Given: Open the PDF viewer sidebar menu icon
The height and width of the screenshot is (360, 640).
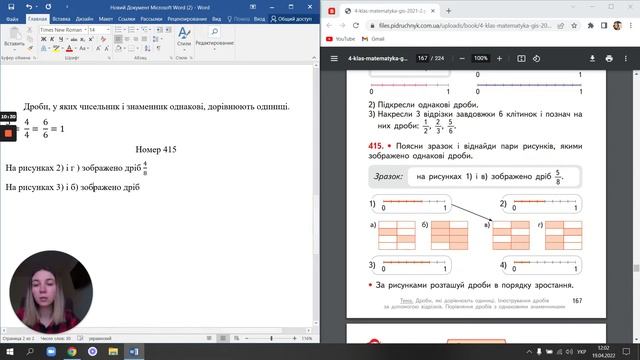Looking at the screenshot, I should coord(334,58).
